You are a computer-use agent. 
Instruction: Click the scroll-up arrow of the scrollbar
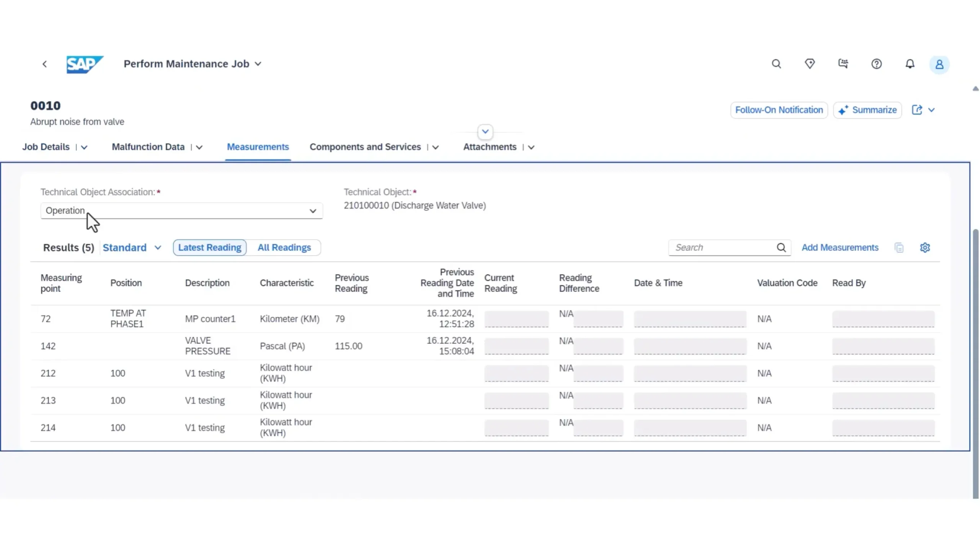[x=975, y=89]
